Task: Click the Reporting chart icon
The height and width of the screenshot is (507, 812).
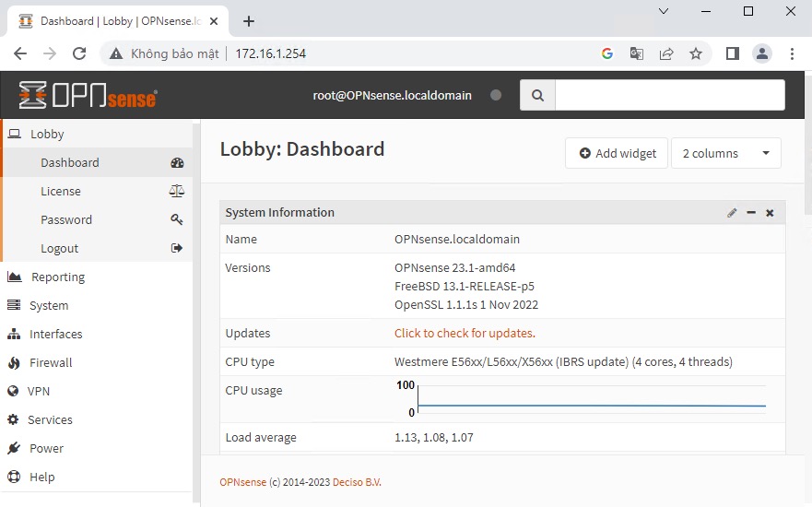Action: 15,277
